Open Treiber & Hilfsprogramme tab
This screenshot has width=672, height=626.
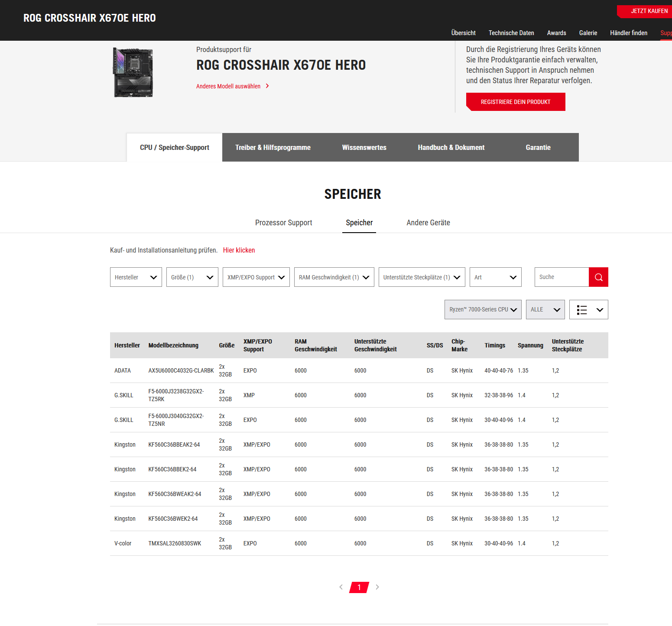pyautogui.click(x=273, y=147)
